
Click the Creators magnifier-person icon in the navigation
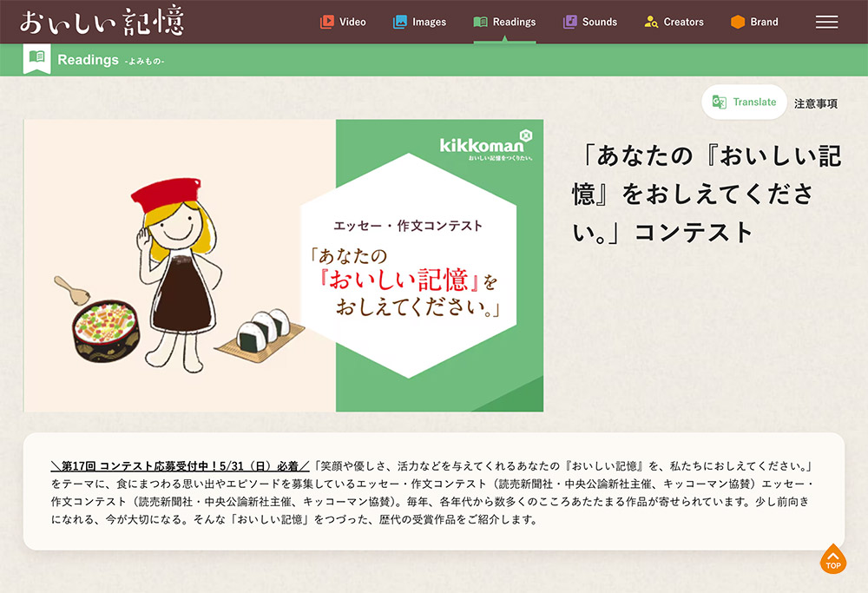point(650,22)
